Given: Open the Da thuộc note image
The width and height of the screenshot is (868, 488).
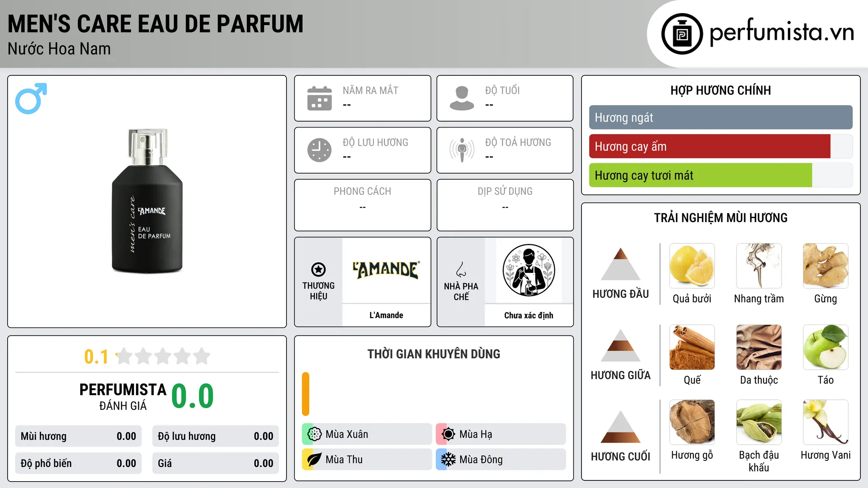Looking at the screenshot, I should (759, 347).
